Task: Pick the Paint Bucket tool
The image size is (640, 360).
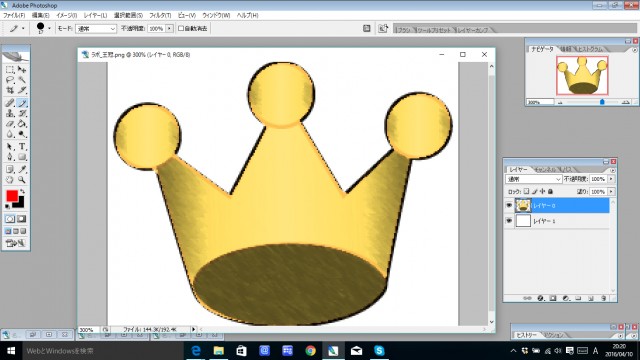Action: 22,124
